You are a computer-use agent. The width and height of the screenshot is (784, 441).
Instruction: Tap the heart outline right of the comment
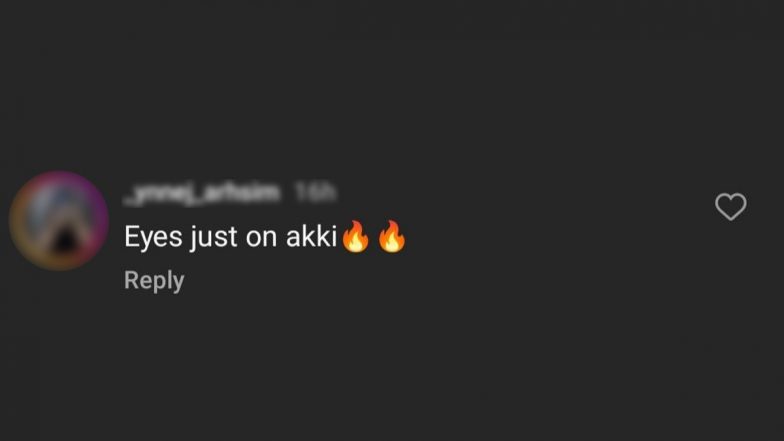pyautogui.click(x=730, y=206)
